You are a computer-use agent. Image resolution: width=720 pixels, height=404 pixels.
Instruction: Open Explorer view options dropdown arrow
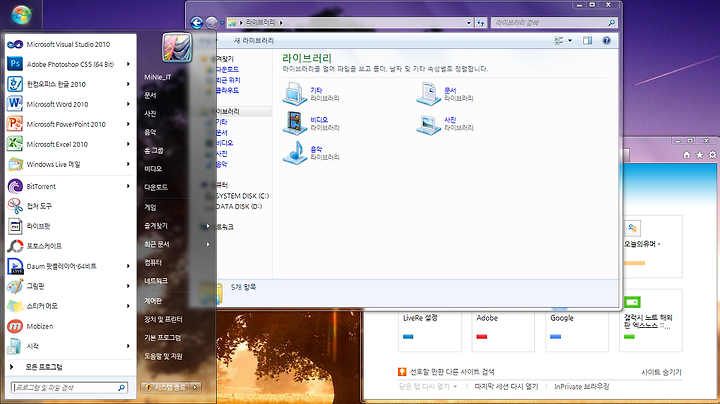570,41
